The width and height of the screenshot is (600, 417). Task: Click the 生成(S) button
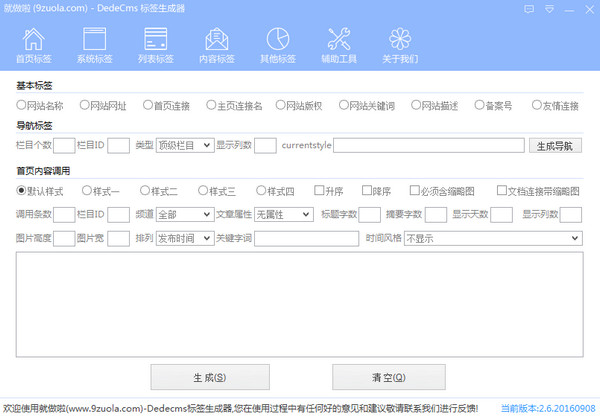[209, 378]
